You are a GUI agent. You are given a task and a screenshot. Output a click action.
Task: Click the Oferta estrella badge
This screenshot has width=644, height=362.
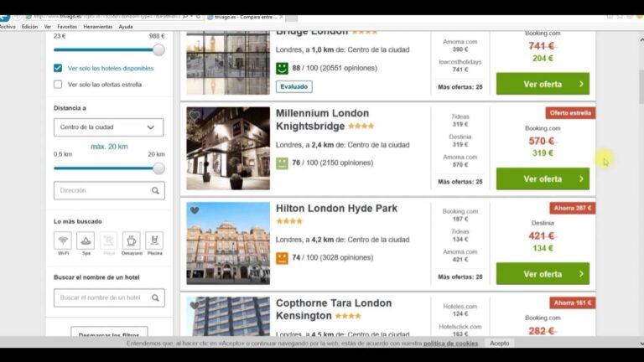pos(570,113)
